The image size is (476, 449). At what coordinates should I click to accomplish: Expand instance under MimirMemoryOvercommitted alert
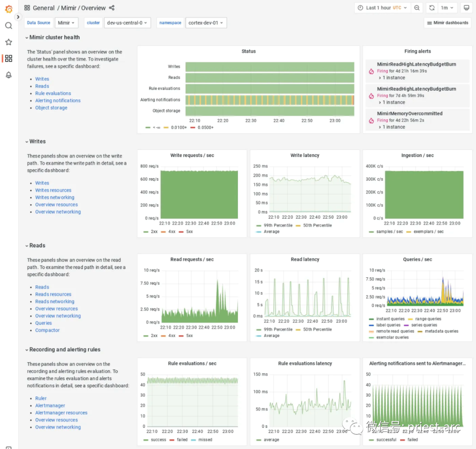(392, 127)
